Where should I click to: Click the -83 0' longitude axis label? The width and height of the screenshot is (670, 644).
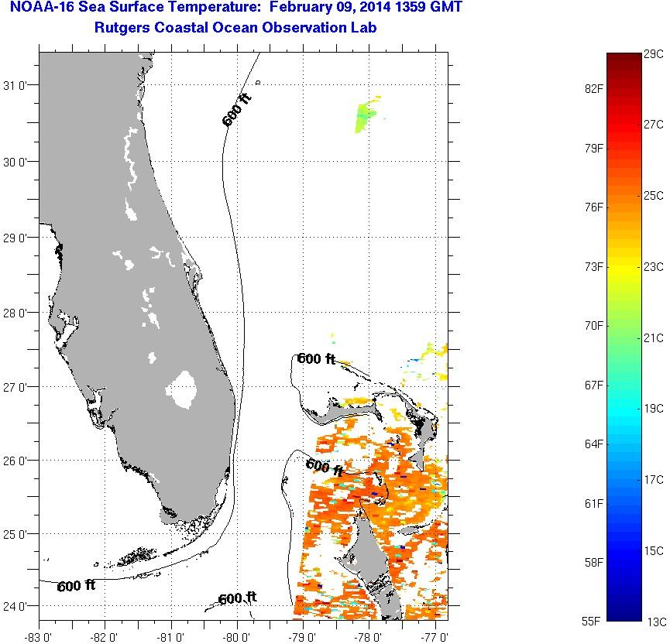click(x=39, y=637)
